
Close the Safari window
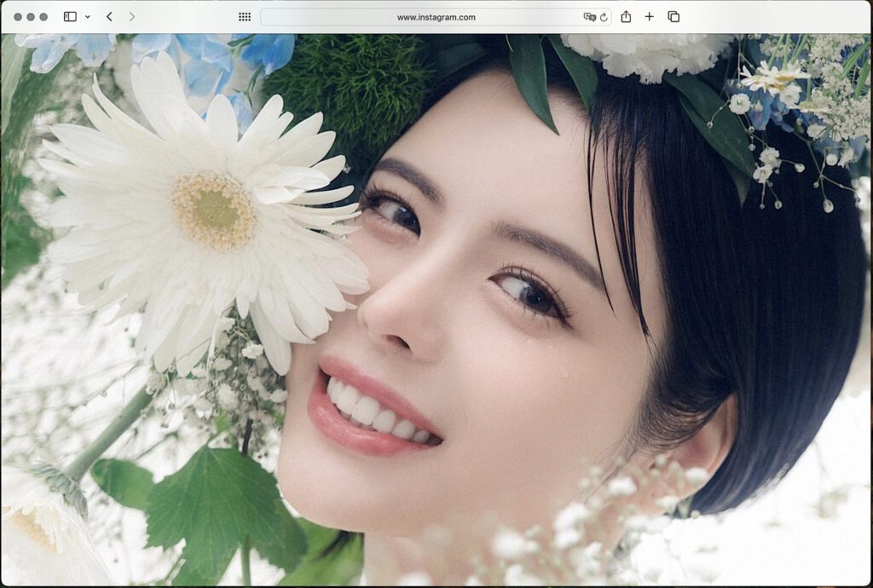pyautogui.click(x=18, y=17)
